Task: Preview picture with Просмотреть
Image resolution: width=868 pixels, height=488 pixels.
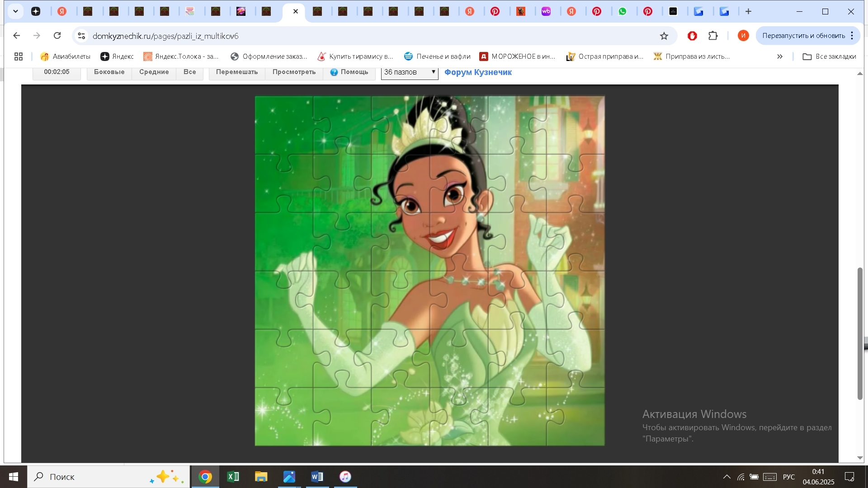Action: pos(294,72)
